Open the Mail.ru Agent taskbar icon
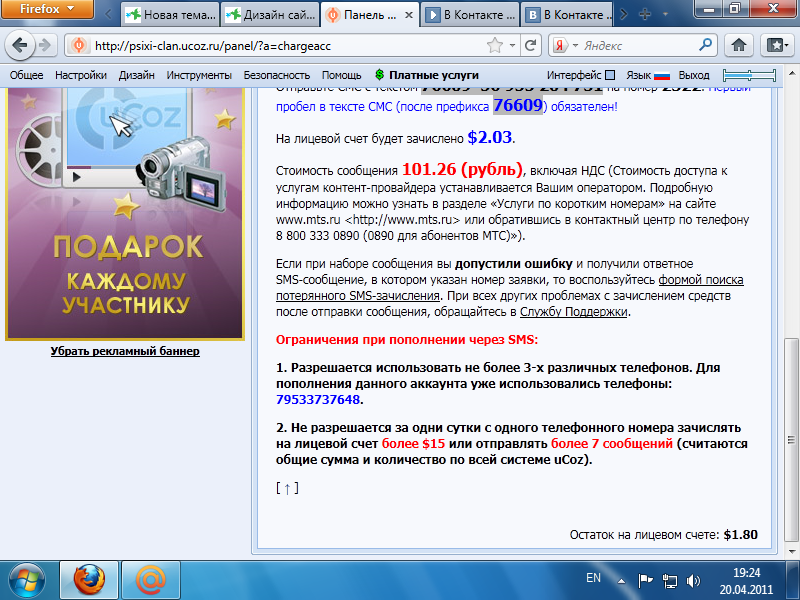This screenshot has height=600, width=800. pos(151,581)
